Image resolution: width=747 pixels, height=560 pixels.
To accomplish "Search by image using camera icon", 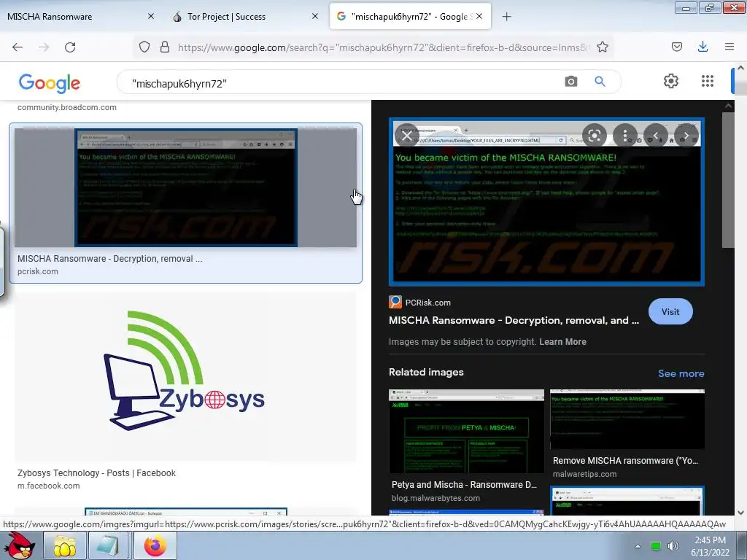I will click(x=570, y=82).
